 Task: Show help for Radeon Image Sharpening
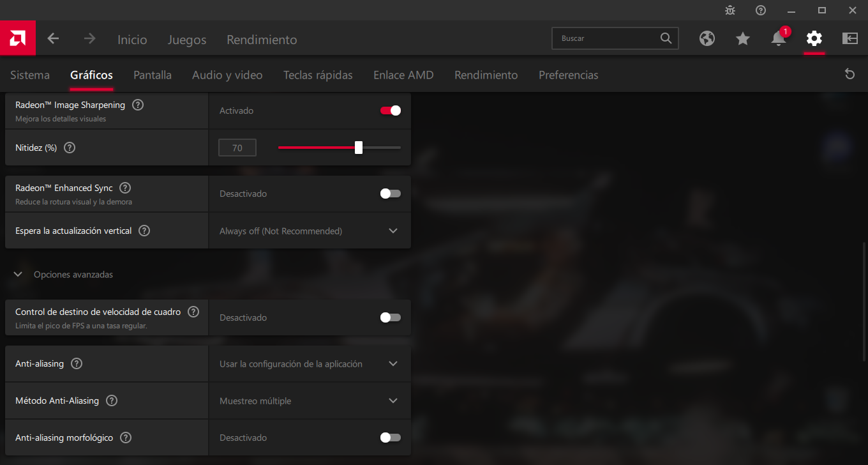tap(138, 105)
